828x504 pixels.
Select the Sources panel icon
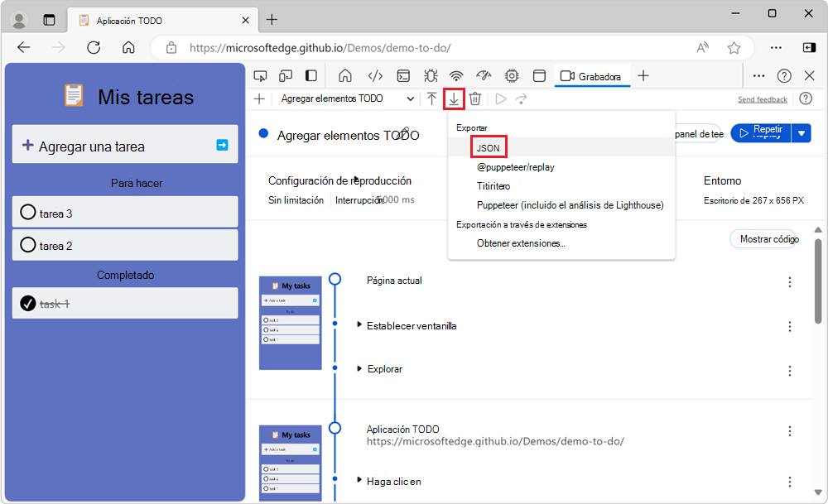(375, 75)
